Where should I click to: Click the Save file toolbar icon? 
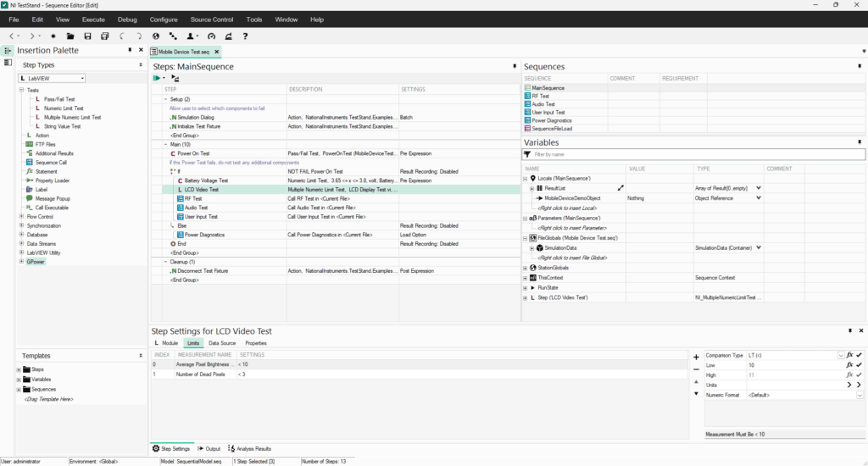click(86, 36)
